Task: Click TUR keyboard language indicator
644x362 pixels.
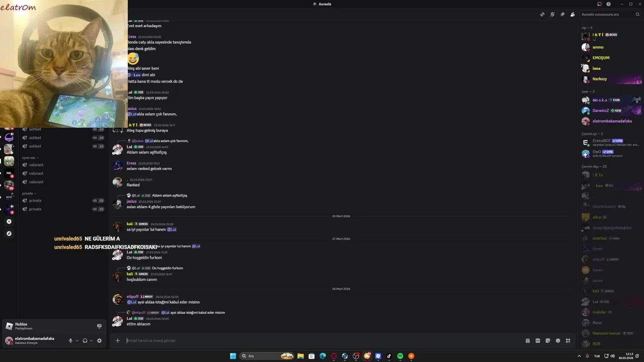Action: 597,356
